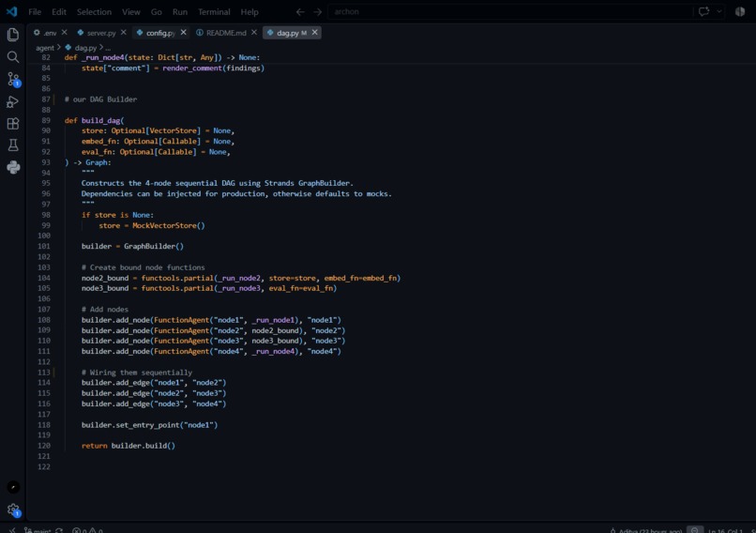Click 'return builder.build()' line
The width and height of the screenshot is (756, 533).
pos(129,446)
